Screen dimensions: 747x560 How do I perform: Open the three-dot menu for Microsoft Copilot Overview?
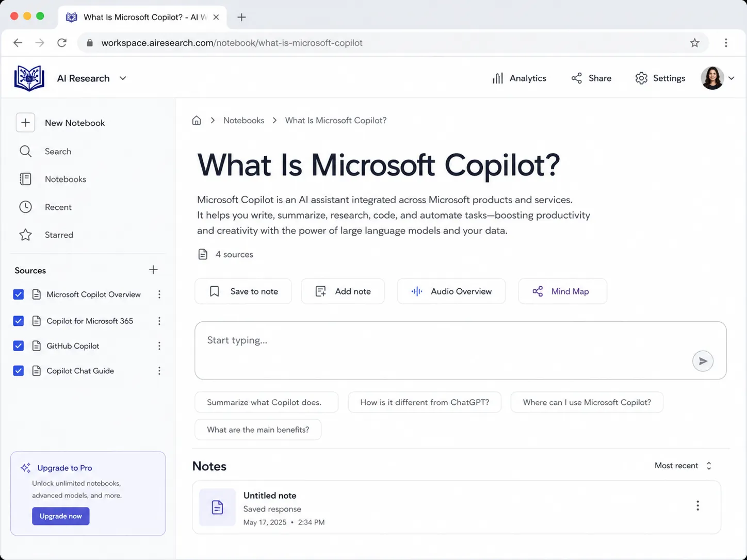[x=159, y=294]
